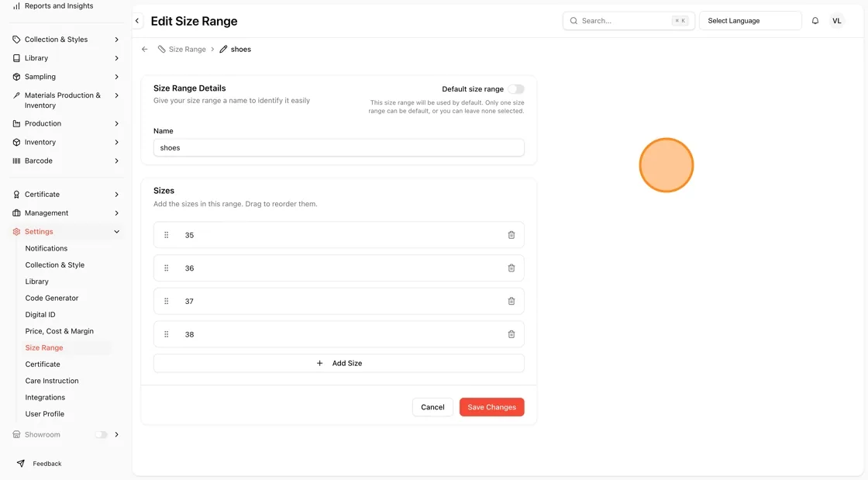Click drag handle of size 38

click(x=166, y=334)
